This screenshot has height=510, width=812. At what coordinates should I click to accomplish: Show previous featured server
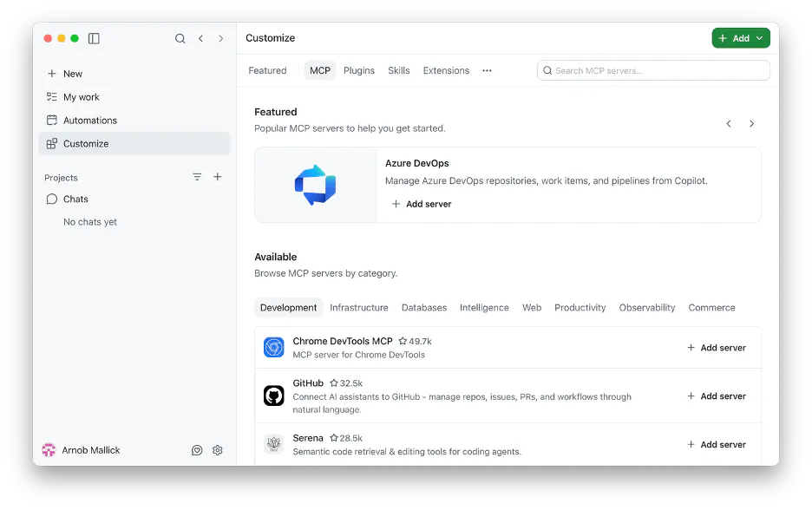729,124
